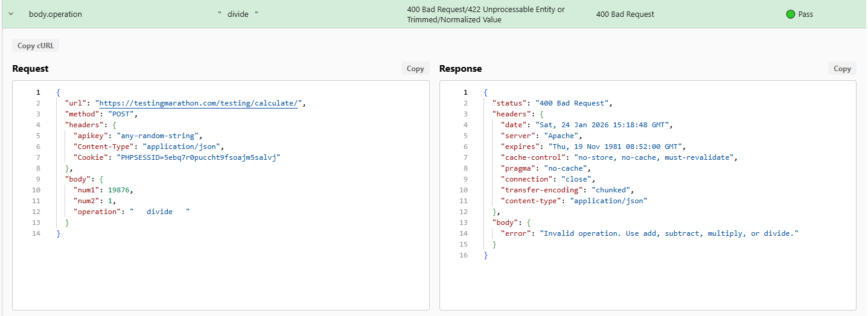
Task: Select the body.operation field name
Action: tap(56, 14)
